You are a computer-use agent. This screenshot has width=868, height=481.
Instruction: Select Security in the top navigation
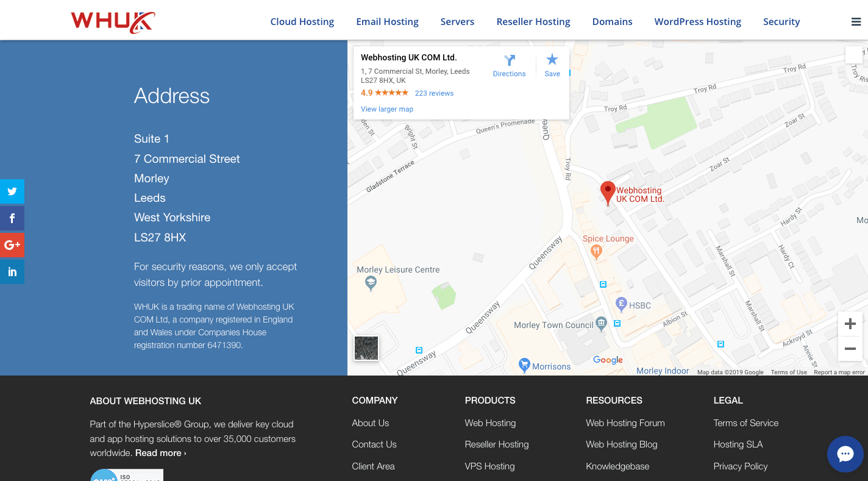[x=781, y=22]
